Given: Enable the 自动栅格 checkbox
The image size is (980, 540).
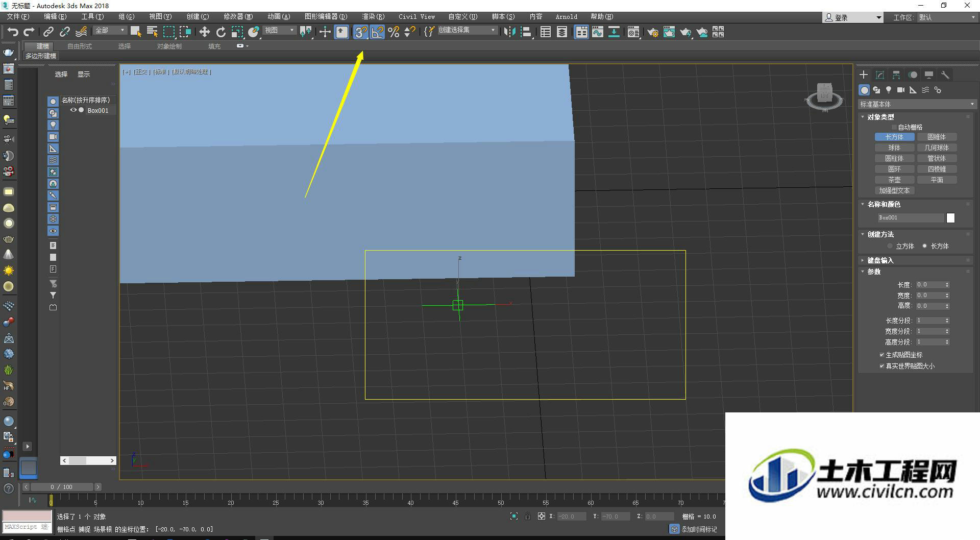Looking at the screenshot, I should [x=894, y=127].
